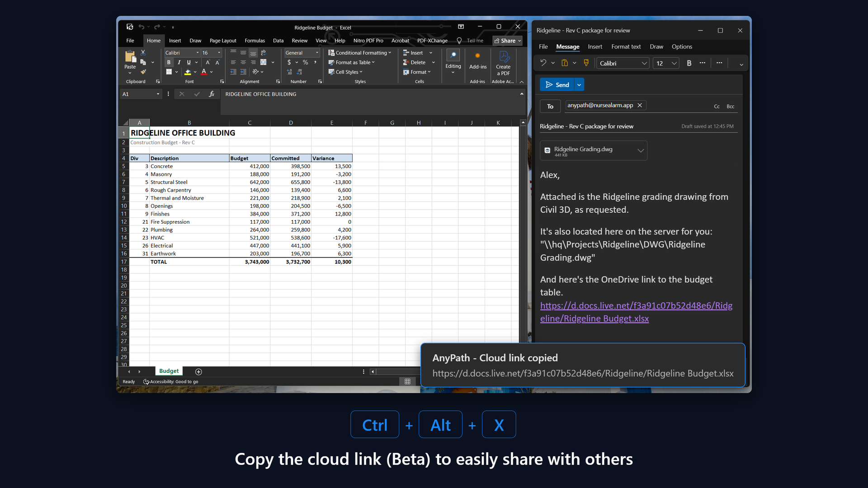Open the General number format dropdown

[x=317, y=53]
